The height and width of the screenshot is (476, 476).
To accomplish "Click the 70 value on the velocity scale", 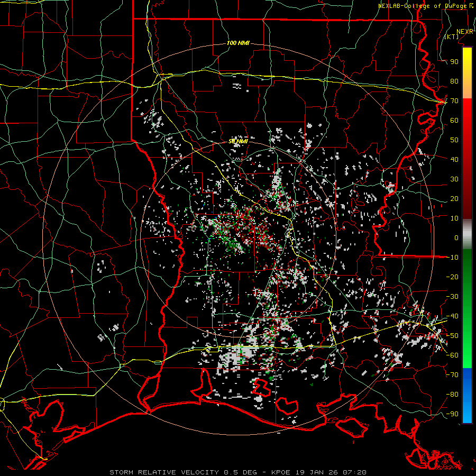I will click(454, 101).
